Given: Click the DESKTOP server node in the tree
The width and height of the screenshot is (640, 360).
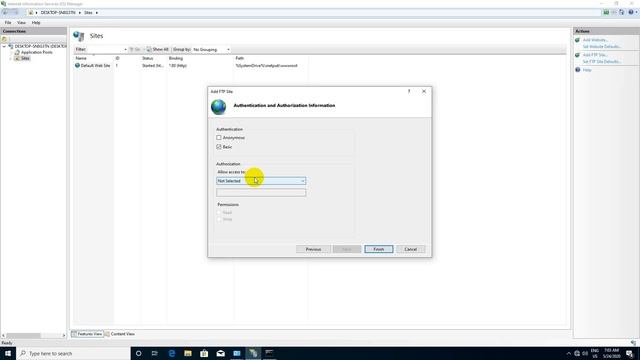Looking at the screenshot, I should tap(40, 47).
